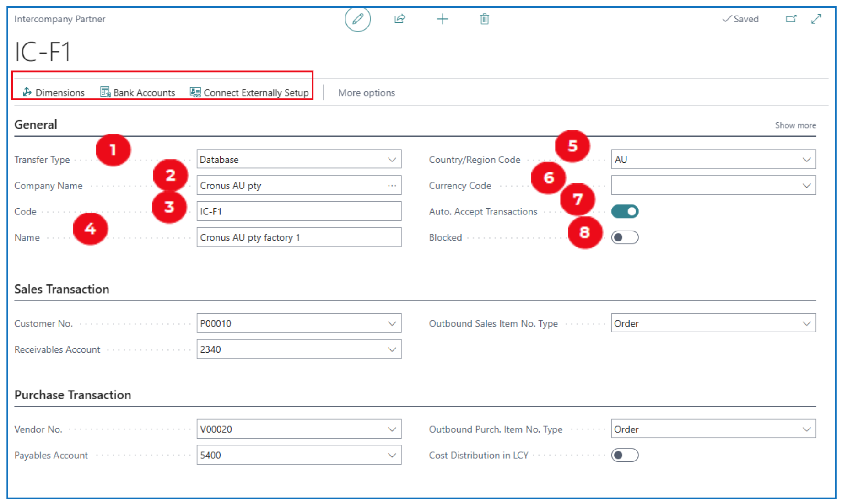Open More options menu
Image resolution: width=842 pixels, height=504 pixels.
coord(366,93)
